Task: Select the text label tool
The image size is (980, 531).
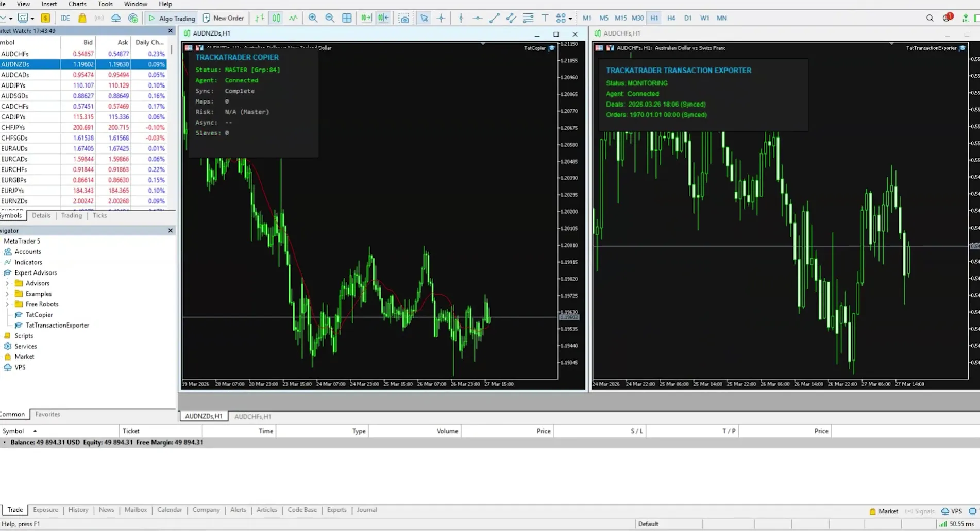Action: tap(545, 18)
